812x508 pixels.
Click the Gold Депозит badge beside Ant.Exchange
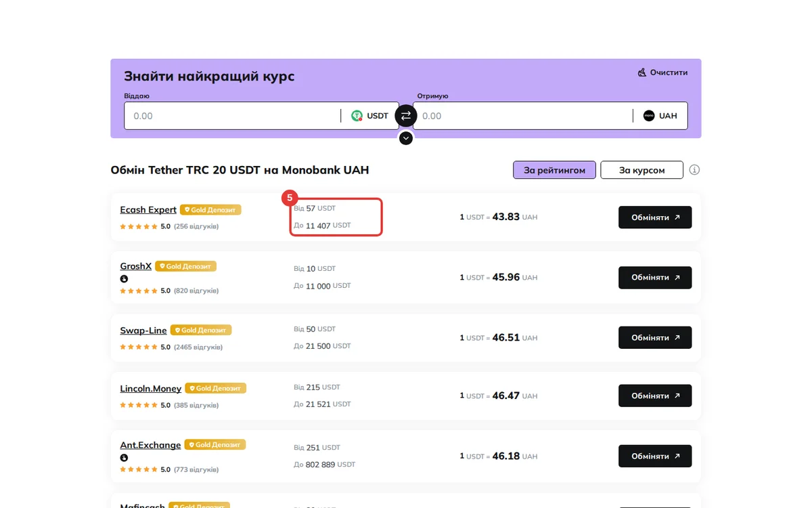point(215,445)
